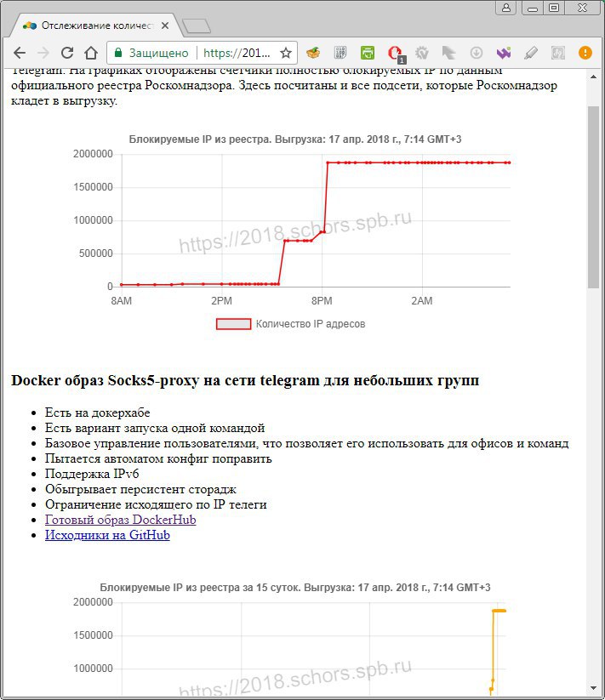Click 'Обыгрывает персистент сторадж' list item

point(140,489)
